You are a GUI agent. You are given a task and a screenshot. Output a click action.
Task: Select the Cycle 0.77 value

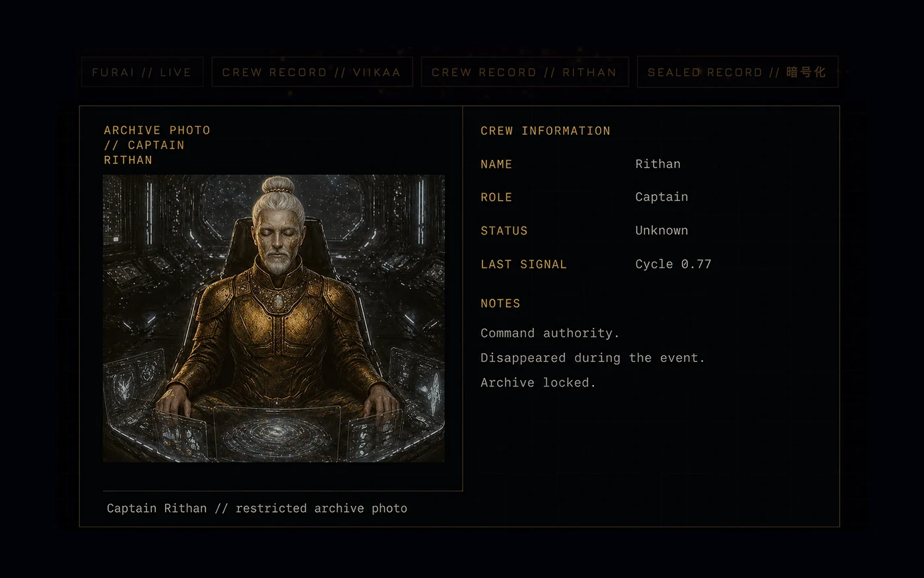click(673, 264)
